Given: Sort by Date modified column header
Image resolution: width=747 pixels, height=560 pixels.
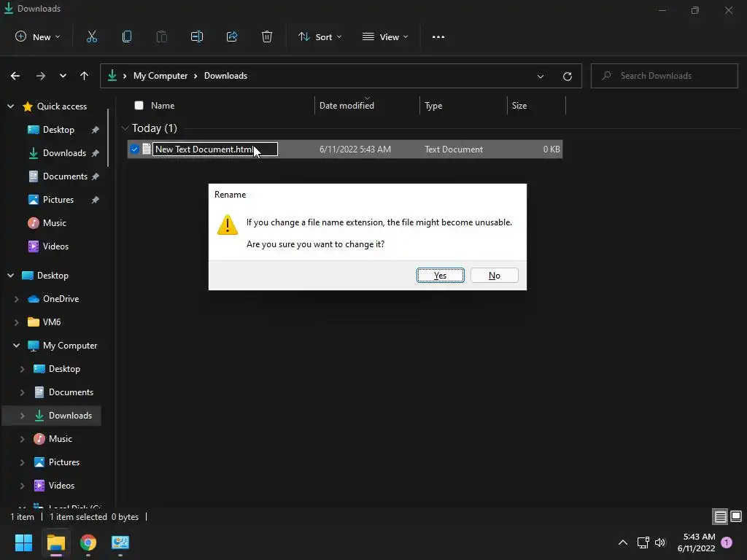Looking at the screenshot, I should 347,106.
